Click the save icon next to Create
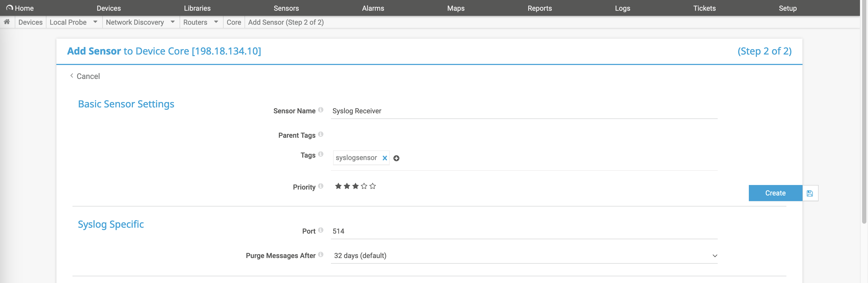Image resolution: width=868 pixels, height=283 pixels. point(810,193)
